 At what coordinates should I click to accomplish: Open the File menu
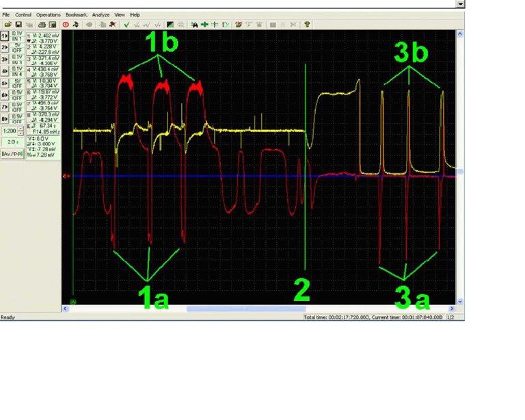(6, 15)
